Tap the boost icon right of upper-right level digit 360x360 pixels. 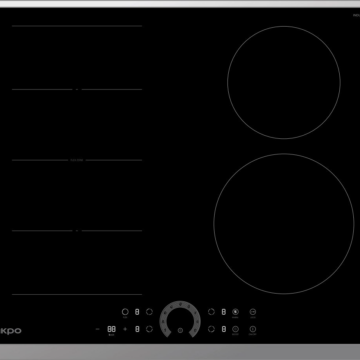coord(235,312)
